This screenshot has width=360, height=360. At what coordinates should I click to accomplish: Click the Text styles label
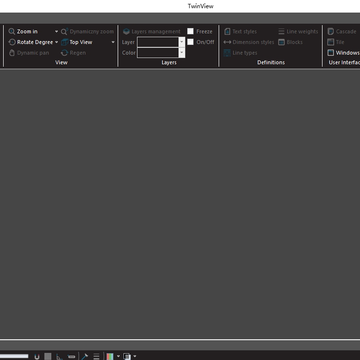click(x=245, y=32)
